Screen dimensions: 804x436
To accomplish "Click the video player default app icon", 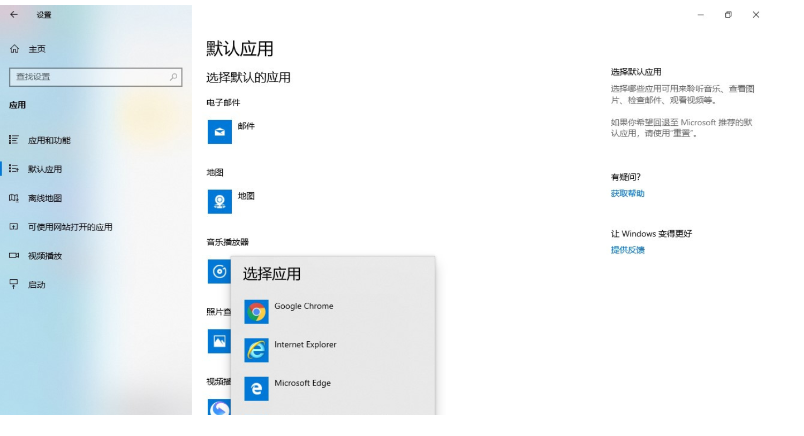I will tap(219, 408).
